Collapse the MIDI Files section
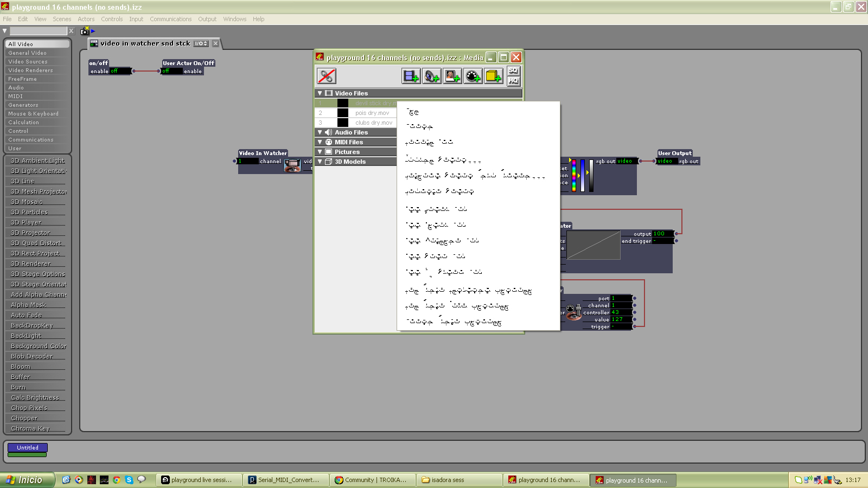This screenshot has width=868, height=488. [320, 142]
